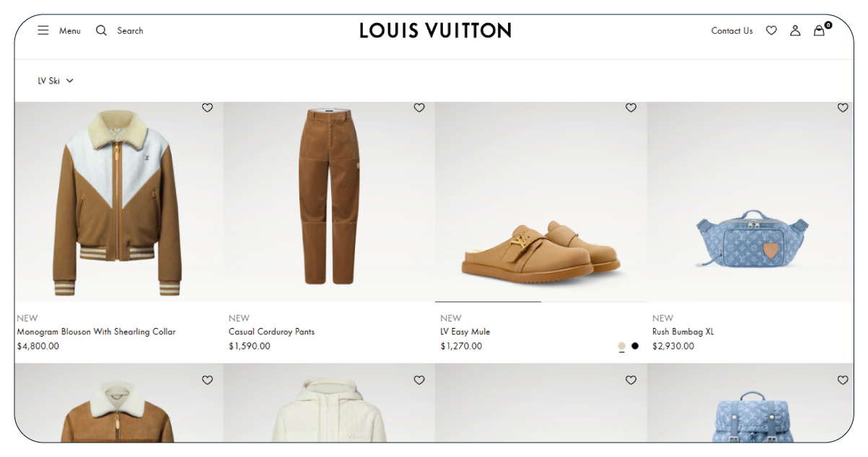This screenshot has height=457, width=868.
Task: Go to Louis Vuitton home logo
Action: point(435,30)
